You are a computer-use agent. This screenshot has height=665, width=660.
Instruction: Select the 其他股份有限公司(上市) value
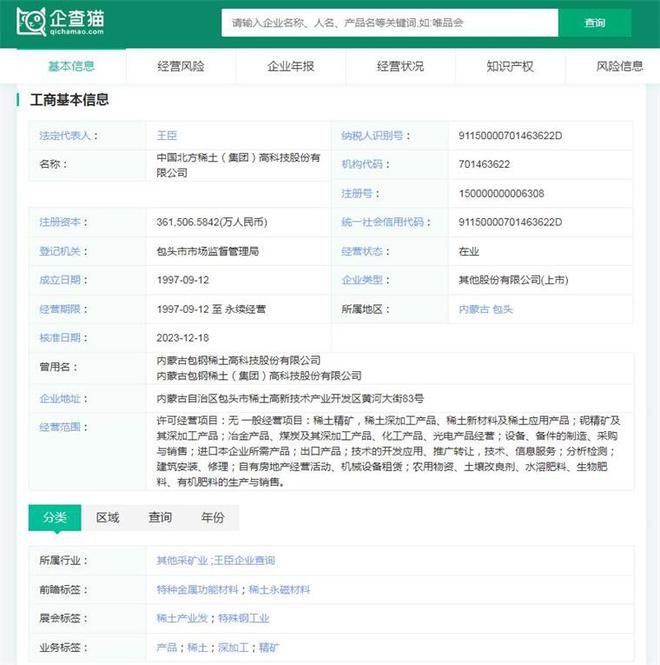pyautogui.click(x=513, y=280)
